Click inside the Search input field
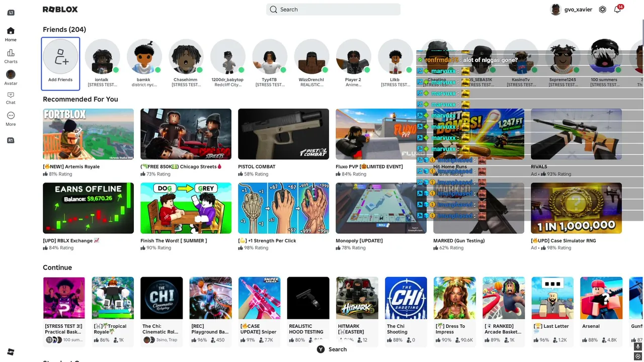 333,10
